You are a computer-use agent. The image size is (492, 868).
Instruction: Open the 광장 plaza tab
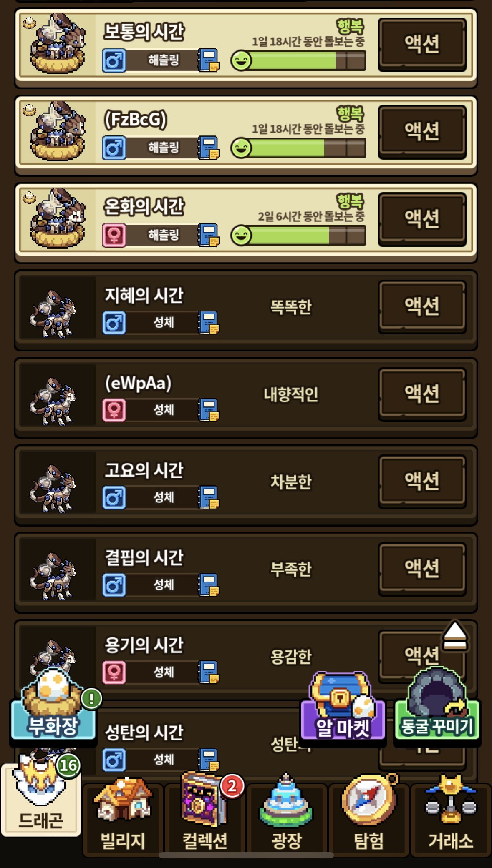(286, 815)
